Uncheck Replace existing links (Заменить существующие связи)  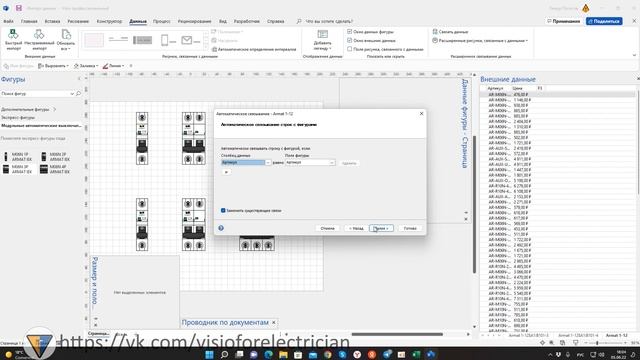(223, 211)
